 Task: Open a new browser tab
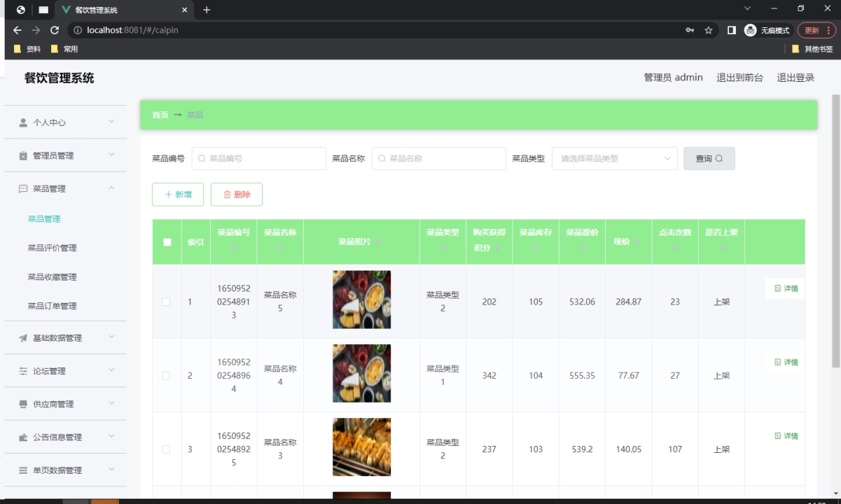pos(207,10)
